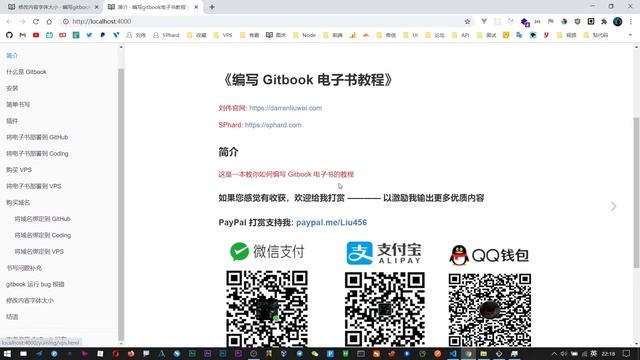Open sub-chapter 将域名绑定到 VPS

(x=39, y=251)
